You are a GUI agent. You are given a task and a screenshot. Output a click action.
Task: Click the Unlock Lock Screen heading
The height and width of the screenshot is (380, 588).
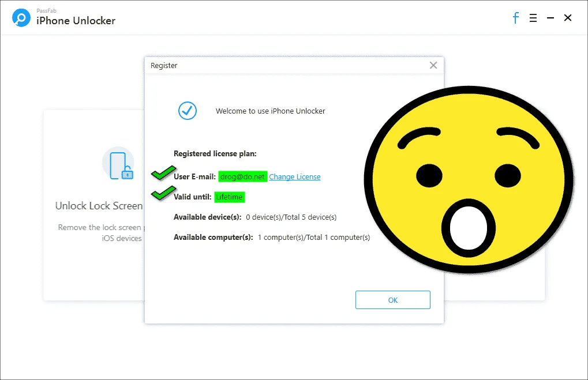(x=99, y=206)
